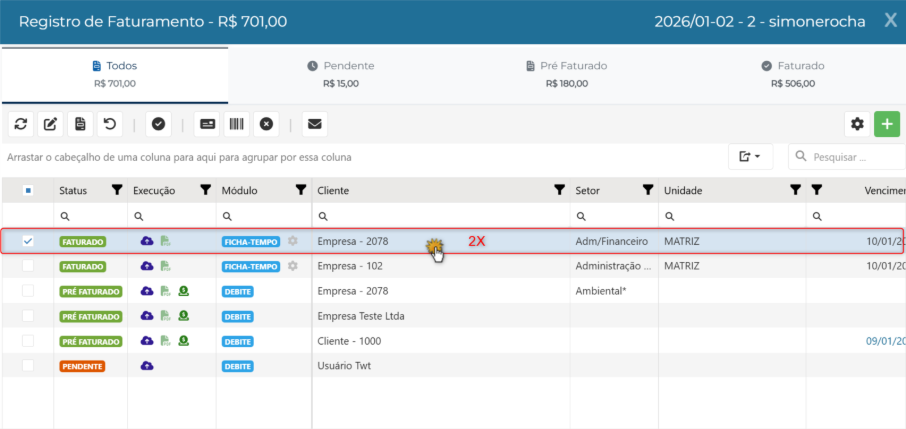Click the envelope email toolbar icon

314,124
